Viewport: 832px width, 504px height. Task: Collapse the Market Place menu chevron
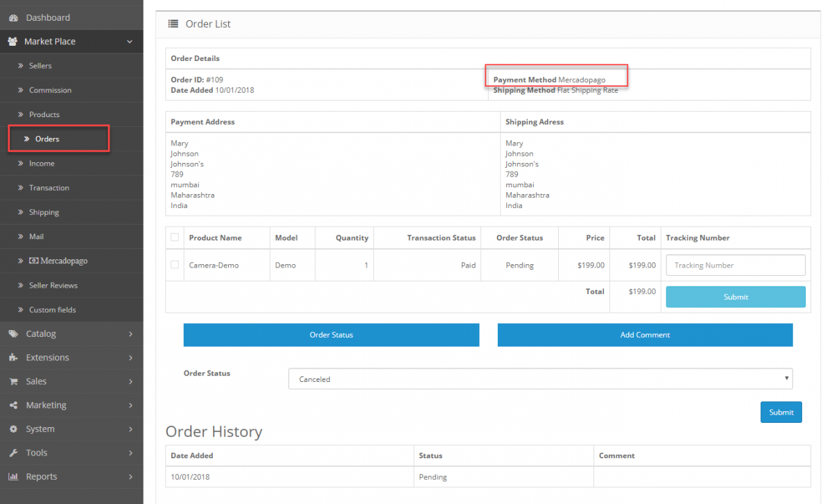click(130, 42)
